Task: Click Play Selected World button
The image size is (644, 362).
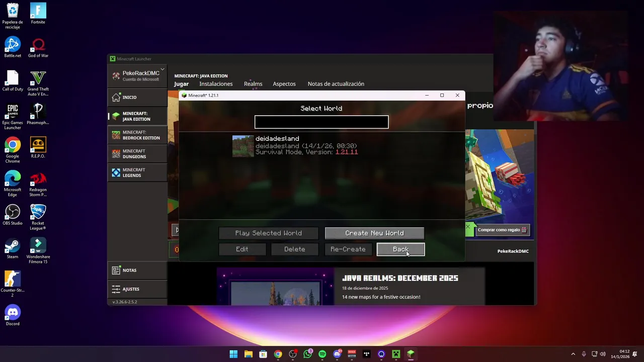Action: pos(269,233)
